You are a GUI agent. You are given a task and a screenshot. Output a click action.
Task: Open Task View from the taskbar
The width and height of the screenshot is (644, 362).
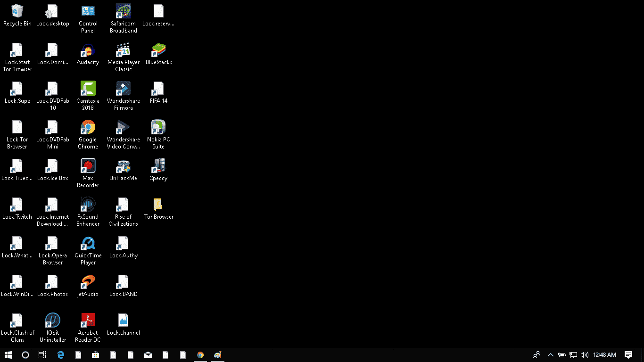pyautogui.click(x=42, y=355)
